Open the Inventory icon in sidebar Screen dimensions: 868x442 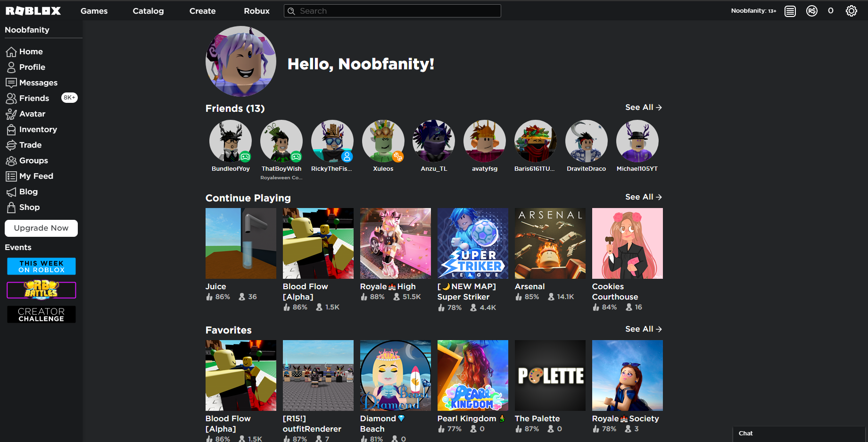click(11, 130)
